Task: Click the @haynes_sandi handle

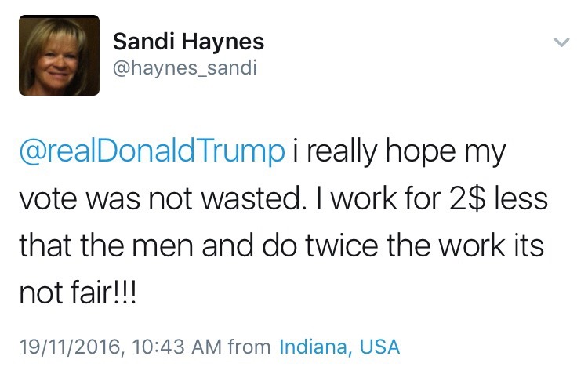Action: pyautogui.click(x=185, y=68)
